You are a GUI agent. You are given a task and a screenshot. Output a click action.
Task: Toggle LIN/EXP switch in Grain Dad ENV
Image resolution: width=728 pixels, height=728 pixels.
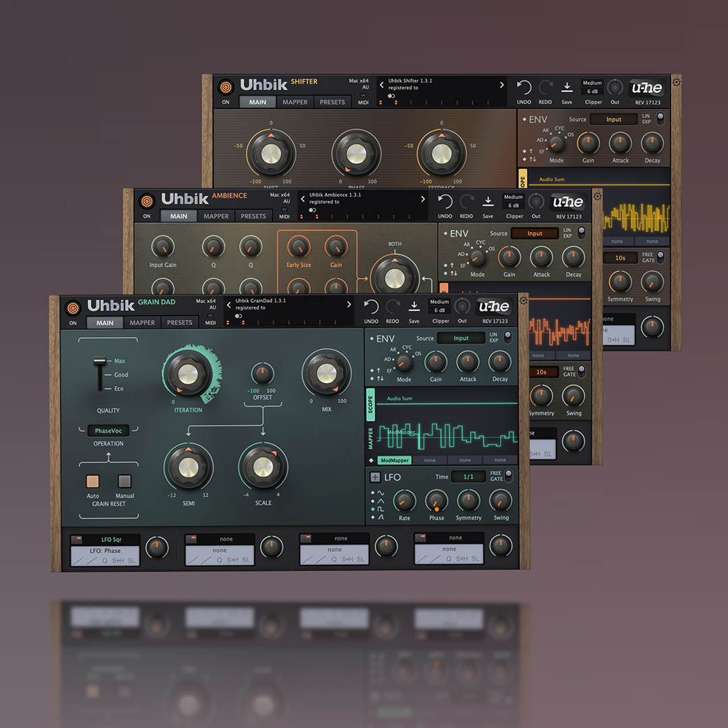pos(508,336)
